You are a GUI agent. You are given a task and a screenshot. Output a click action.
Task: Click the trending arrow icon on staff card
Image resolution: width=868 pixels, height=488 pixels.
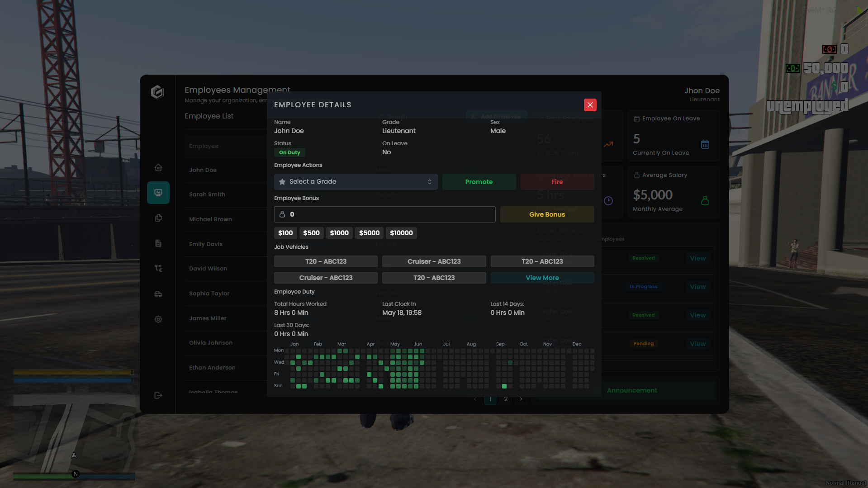[x=608, y=145]
